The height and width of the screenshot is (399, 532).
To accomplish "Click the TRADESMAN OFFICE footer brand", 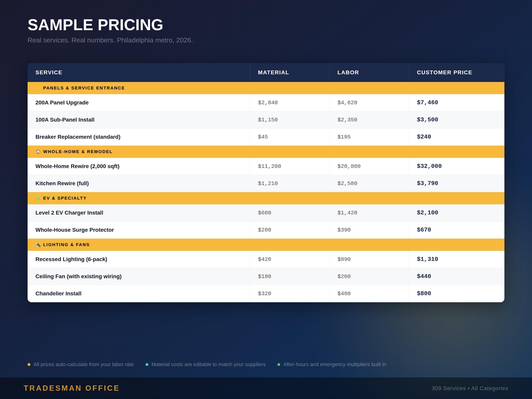I will [72, 388].
